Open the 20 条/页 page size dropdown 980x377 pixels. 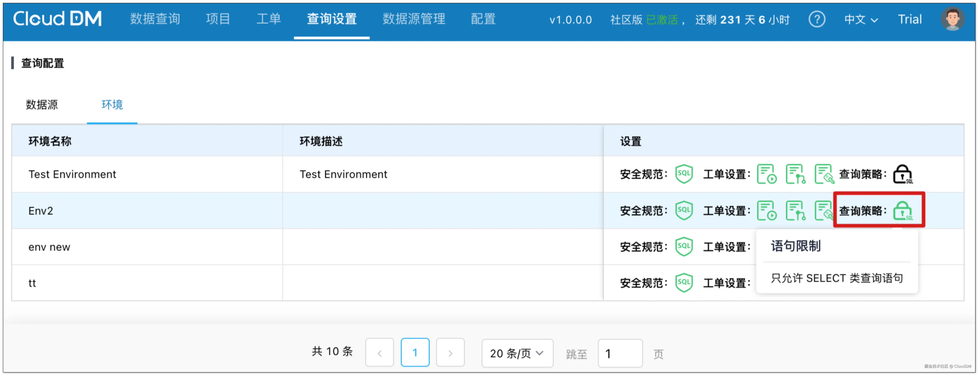coord(517,353)
